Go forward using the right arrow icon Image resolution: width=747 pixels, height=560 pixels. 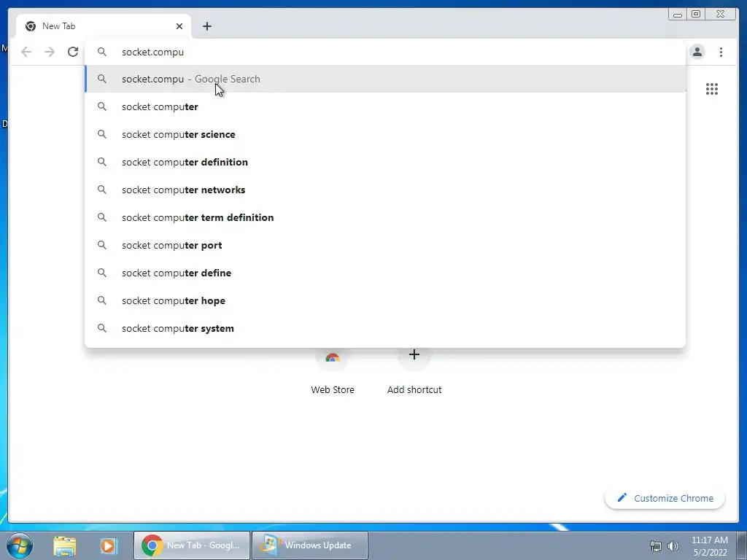point(50,52)
